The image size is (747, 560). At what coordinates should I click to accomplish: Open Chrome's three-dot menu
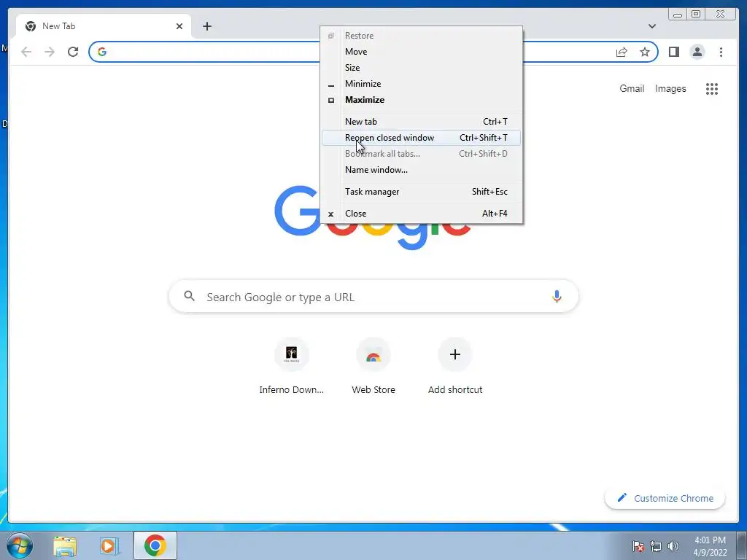pos(721,52)
